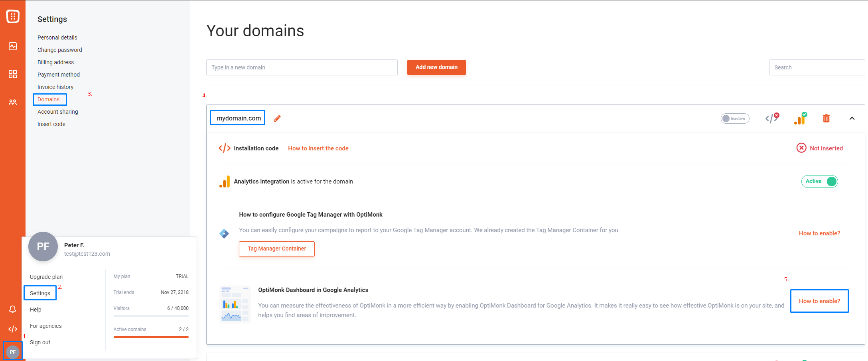Image resolution: width=868 pixels, height=361 pixels.
Task: Edit mydomain.com with the pencil icon
Action: click(277, 118)
